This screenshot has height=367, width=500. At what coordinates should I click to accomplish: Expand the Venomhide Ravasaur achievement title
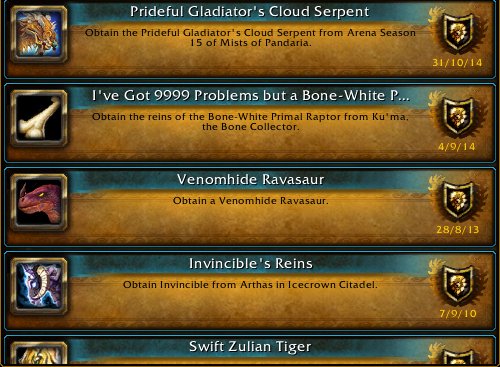point(250,180)
